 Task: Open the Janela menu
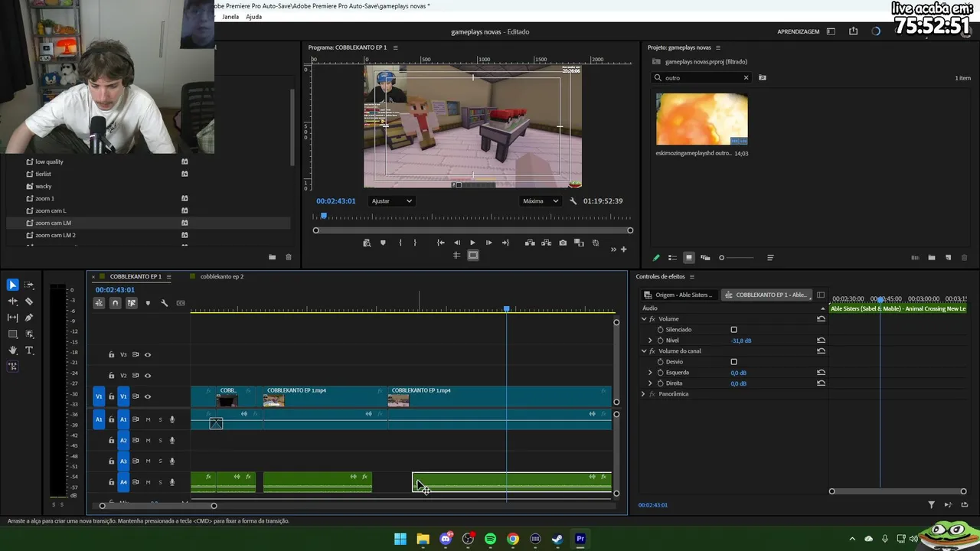coord(230,17)
